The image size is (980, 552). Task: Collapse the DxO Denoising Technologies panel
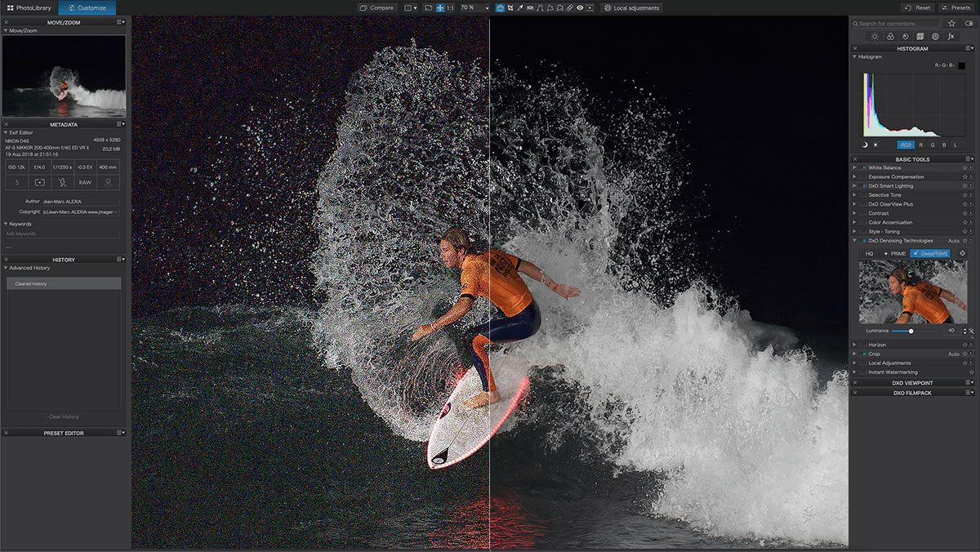(853, 240)
